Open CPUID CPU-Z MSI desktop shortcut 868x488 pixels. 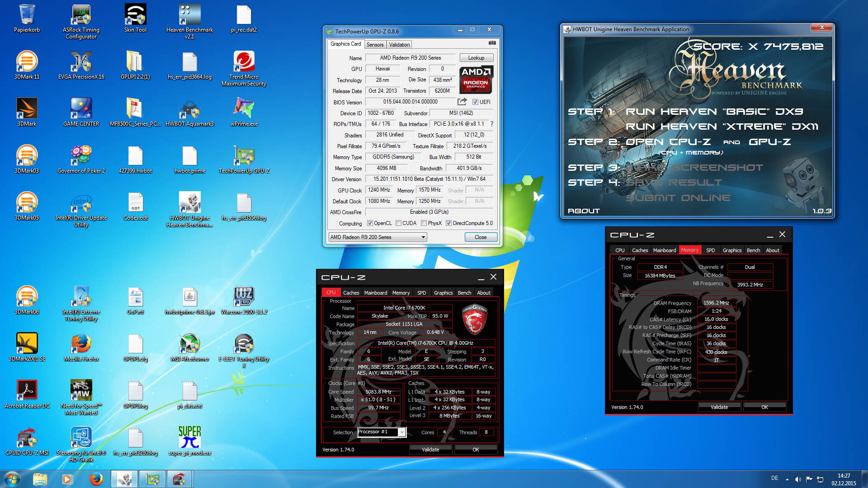coord(27,441)
